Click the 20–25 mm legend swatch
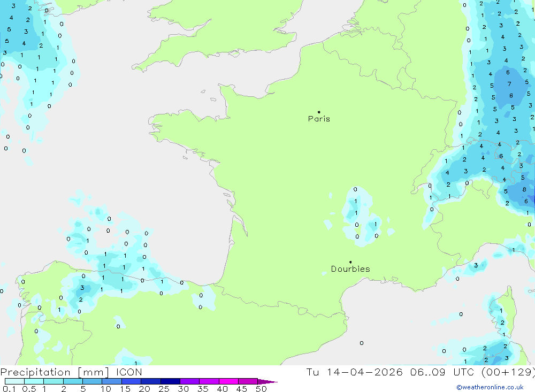The height and width of the screenshot is (392, 535). [150, 381]
